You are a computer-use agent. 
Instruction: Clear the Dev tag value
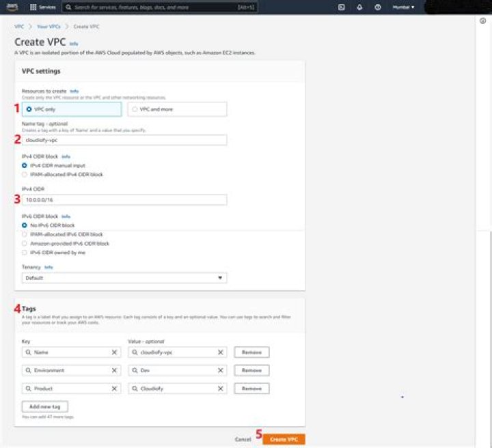click(221, 370)
